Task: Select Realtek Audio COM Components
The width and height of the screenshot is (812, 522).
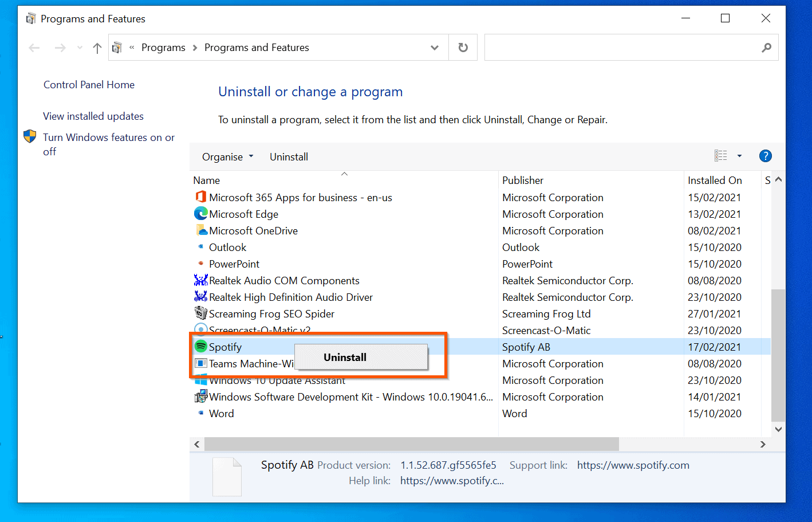Action: point(284,280)
